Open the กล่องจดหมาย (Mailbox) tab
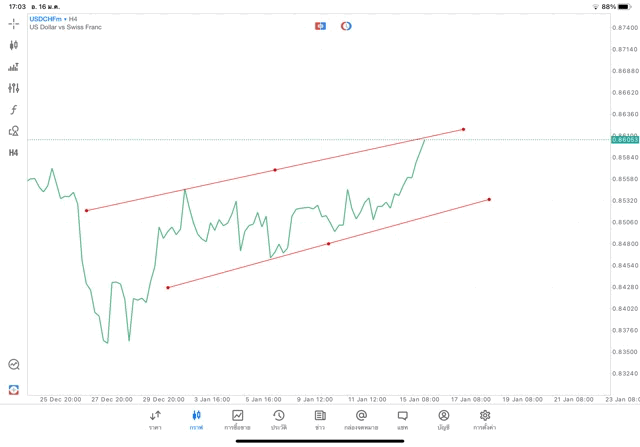This screenshot has width=640, height=447. pos(361,419)
